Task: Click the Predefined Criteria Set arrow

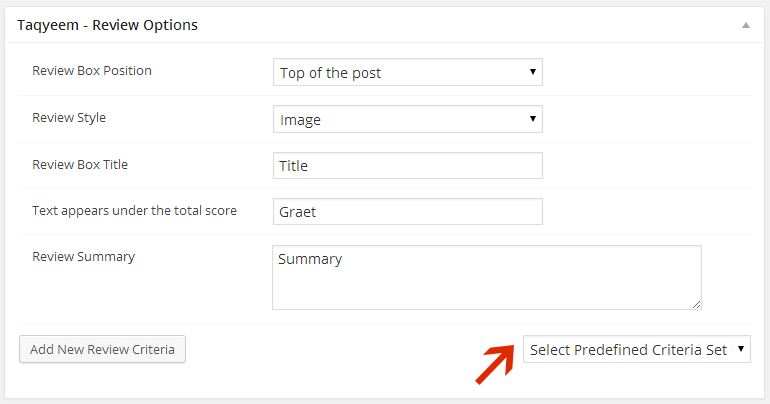Action: (741, 349)
